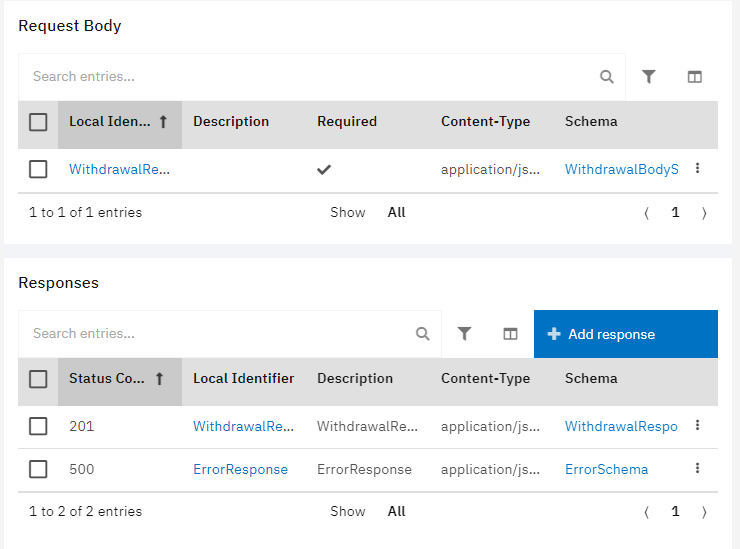
Task: Click page number 1 in Request Body pager
Action: click(675, 212)
